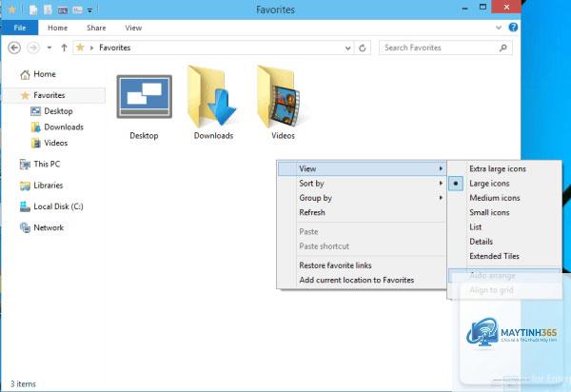Switch to Details view

(504, 242)
